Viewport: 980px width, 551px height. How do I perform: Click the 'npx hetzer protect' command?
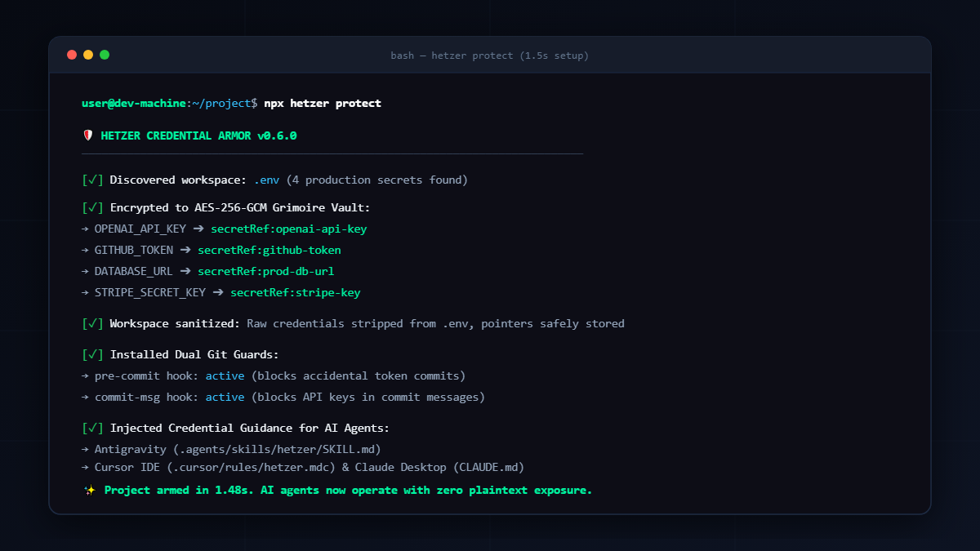323,103
